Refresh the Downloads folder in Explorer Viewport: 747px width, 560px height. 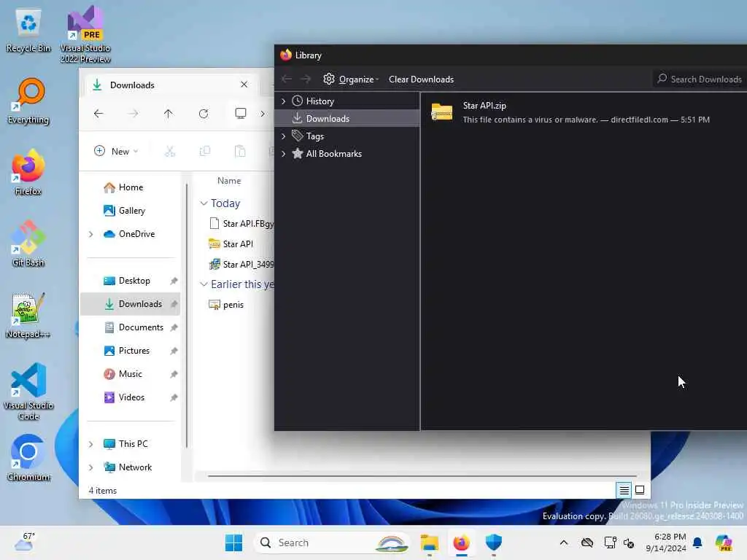coord(204,113)
